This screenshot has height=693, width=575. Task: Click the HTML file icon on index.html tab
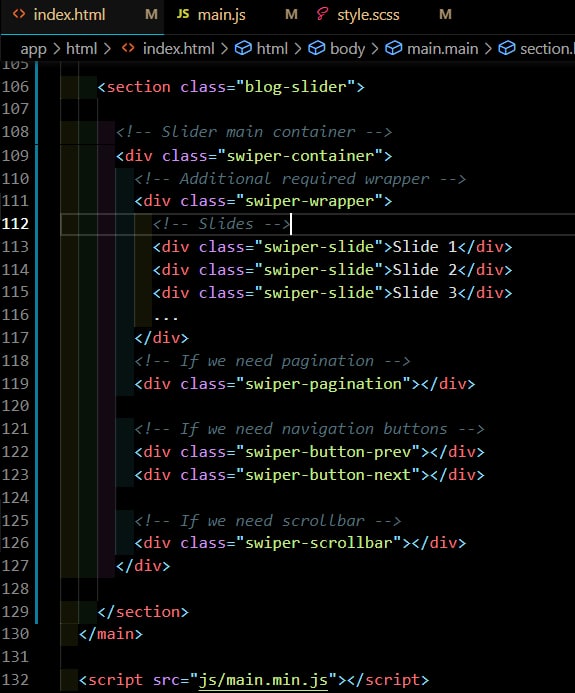click(x=19, y=14)
